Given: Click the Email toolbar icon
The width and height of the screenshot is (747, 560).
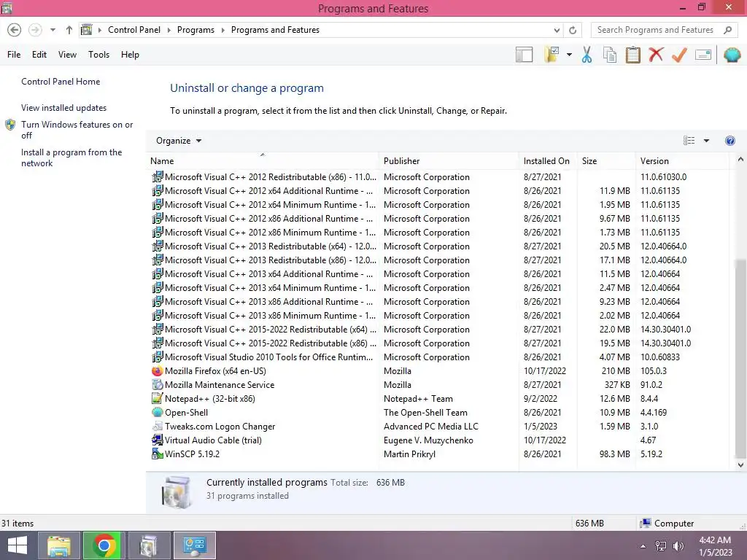Looking at the screenshot, I should pos(703,55).
